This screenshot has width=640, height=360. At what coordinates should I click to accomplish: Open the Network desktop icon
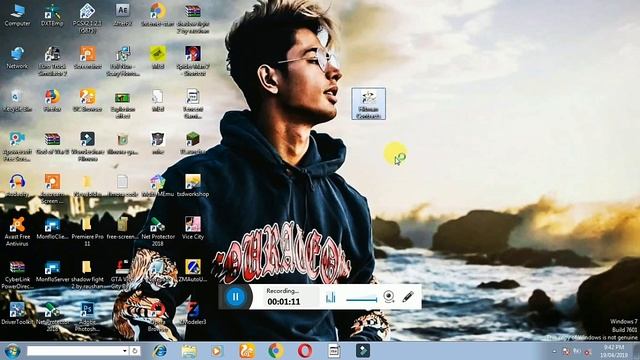click(x=18, y=58)
